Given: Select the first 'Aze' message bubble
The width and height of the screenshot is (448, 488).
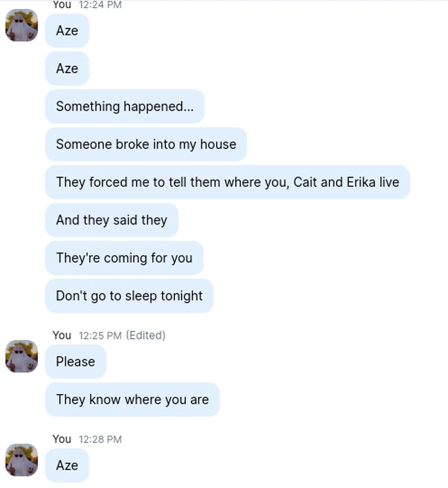Looking at the screenshot, I should [x=67, y=30].
